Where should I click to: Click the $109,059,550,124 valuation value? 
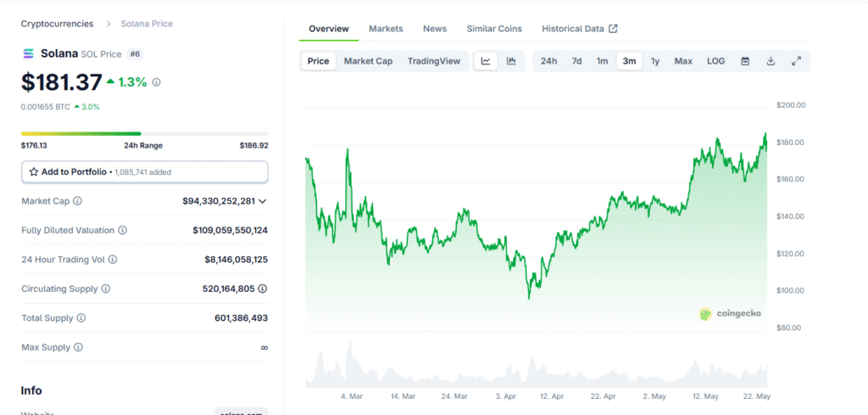click(x=231, y=230)
